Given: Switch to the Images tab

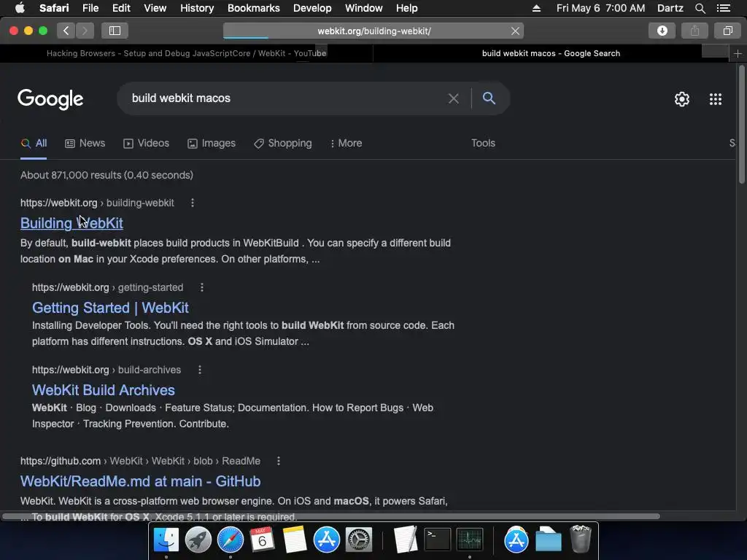Looking at the screenshot, I should 212,144.
